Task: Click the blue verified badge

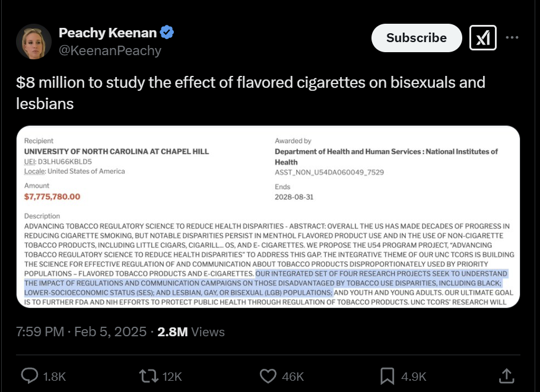Action: [167, 33]
